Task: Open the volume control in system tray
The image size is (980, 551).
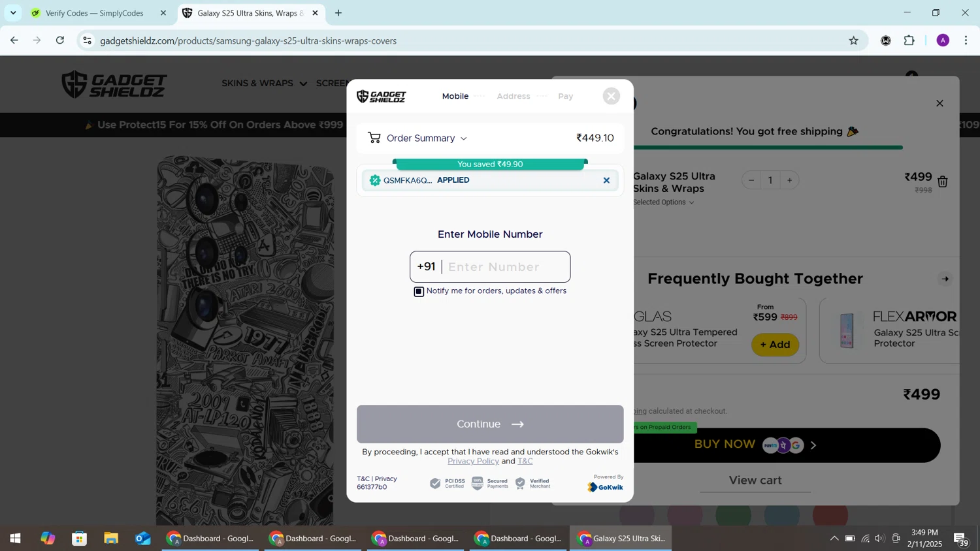Action: tap(880, 539)
